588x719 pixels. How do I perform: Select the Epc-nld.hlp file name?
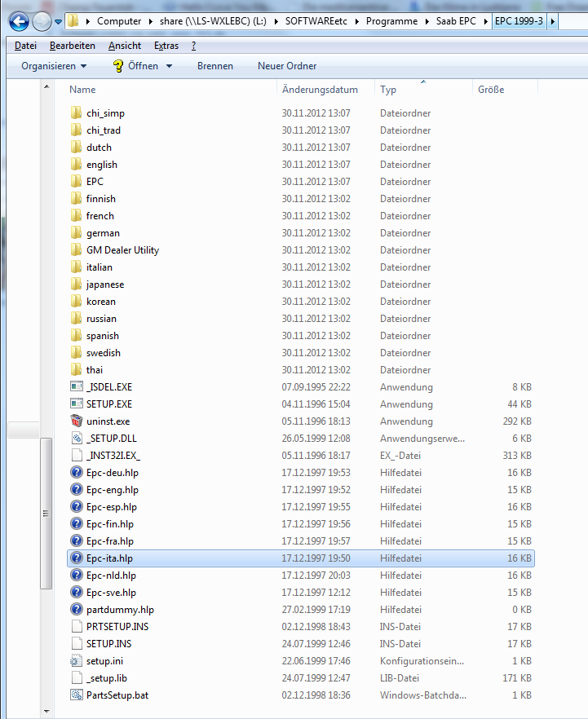click(x=112, y=575)
